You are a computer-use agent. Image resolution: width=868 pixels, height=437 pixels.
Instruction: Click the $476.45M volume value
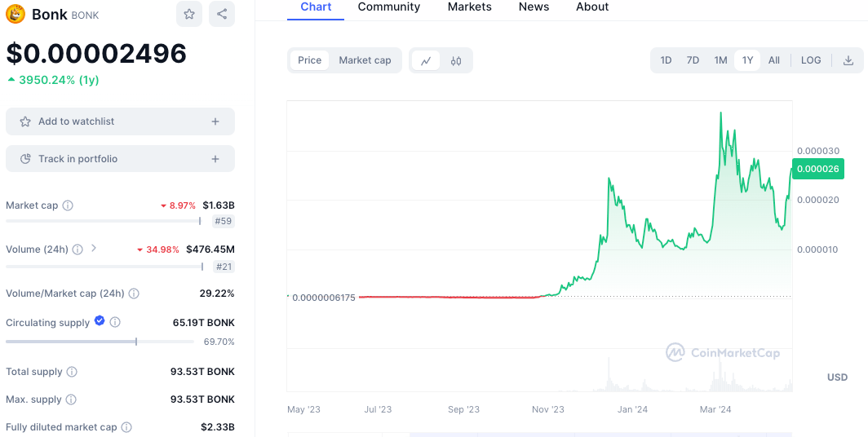click(210, 249)
